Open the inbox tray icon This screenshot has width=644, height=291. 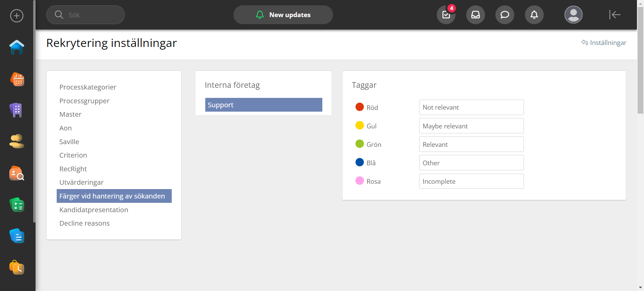475,15
